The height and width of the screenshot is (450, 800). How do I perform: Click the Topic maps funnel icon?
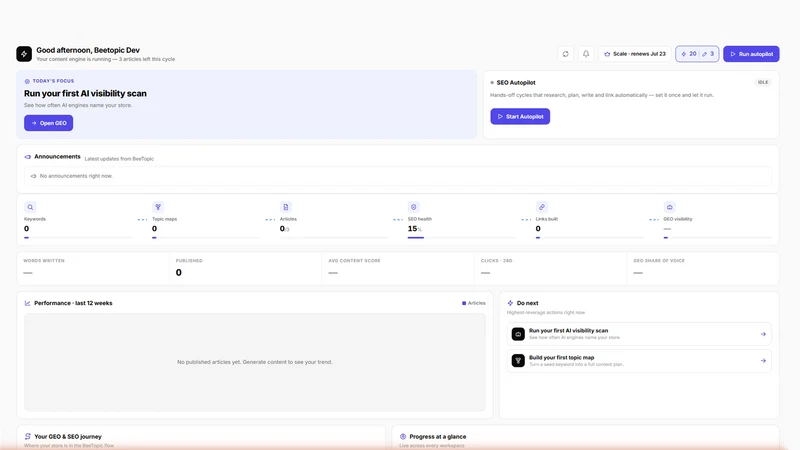[158, 207]
